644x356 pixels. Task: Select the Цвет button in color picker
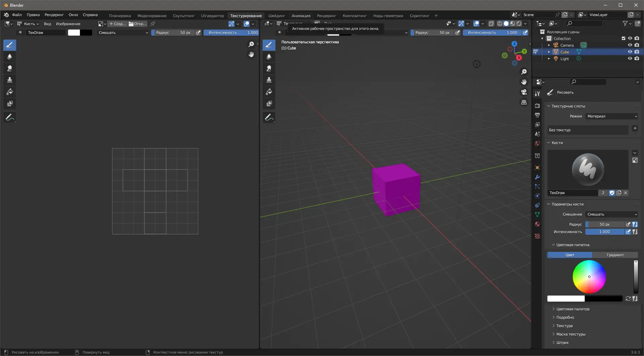pyautogui.click(x=570, y=255)
